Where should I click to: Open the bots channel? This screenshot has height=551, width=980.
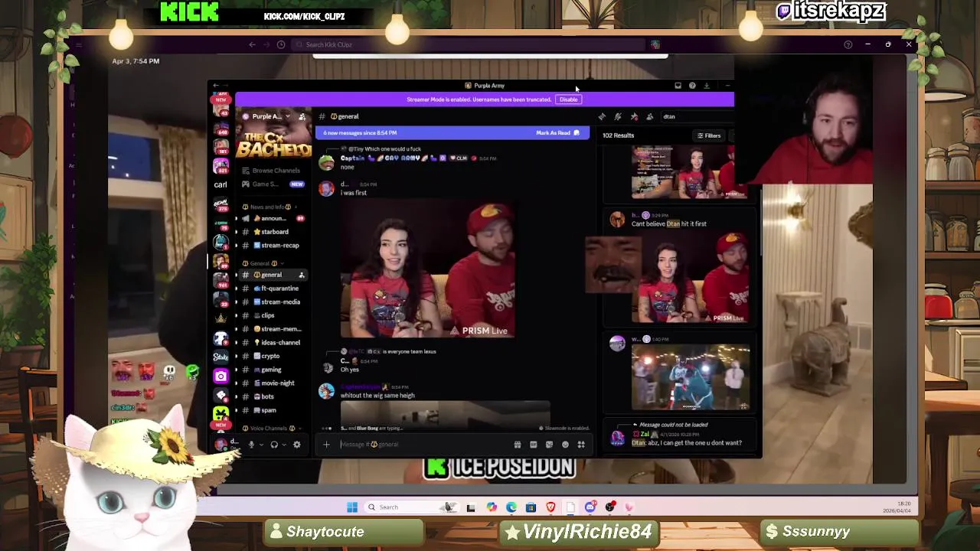tap(272, 397)
